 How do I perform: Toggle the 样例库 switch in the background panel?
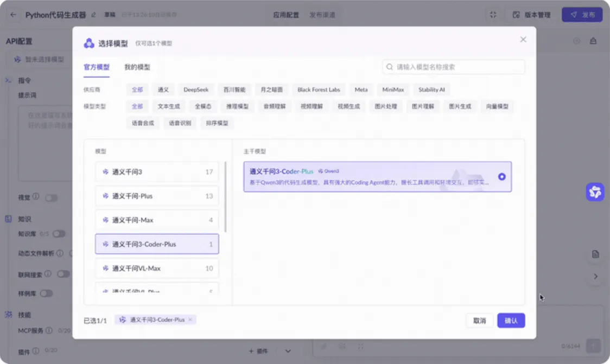[x=46, y=293]
